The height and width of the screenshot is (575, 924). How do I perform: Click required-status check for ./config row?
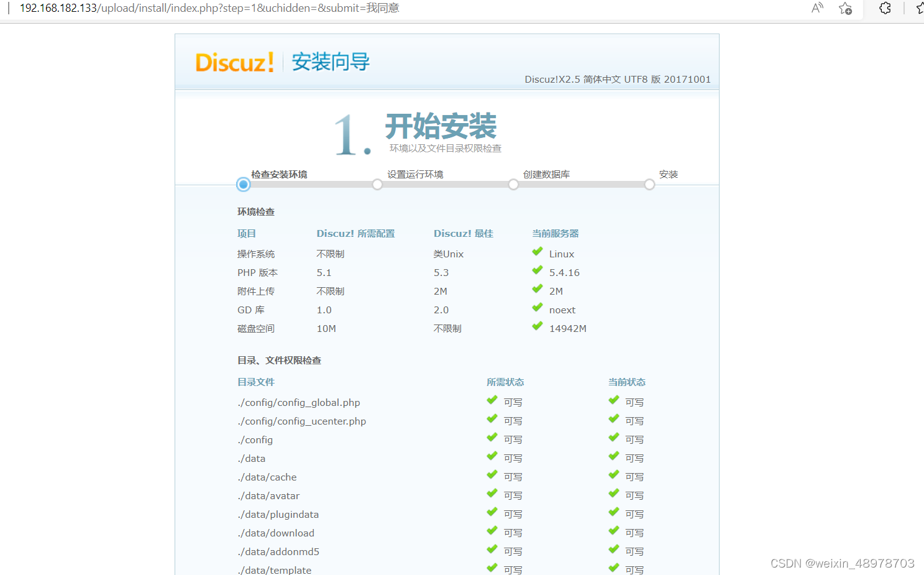[x=492, y=438]
